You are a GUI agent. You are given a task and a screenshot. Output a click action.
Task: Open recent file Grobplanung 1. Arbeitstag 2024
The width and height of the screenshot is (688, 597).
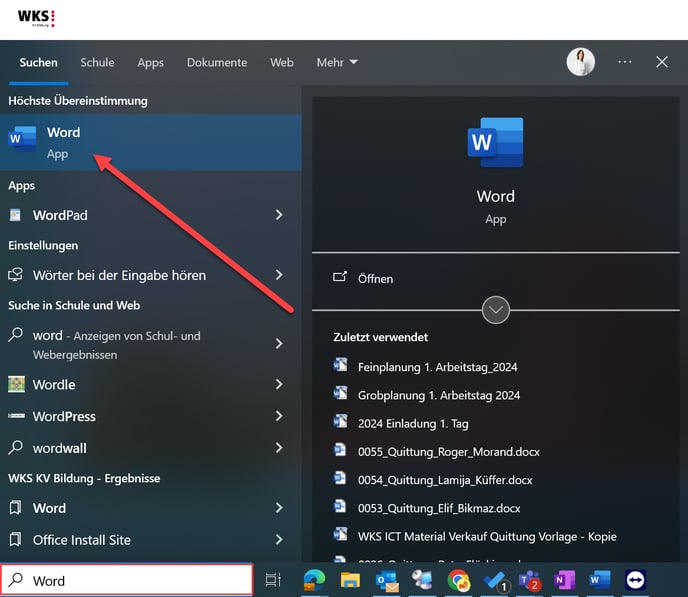pos(439,395)
